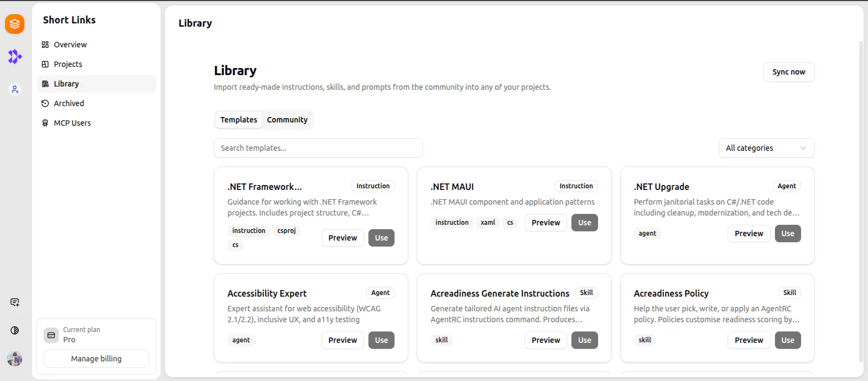The image size is (868, 381).
Task: Click the Library books icon
Action: coord(45,84)
